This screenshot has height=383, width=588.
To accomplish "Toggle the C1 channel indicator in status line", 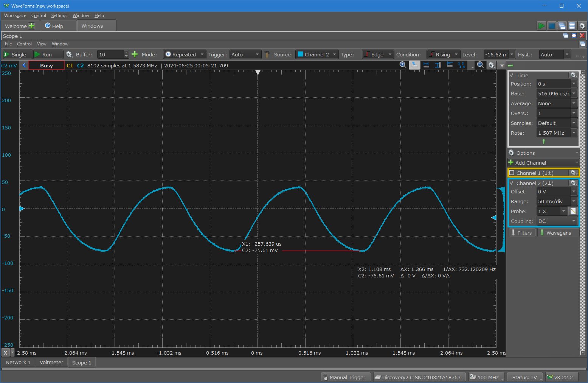I will click(70, 65).
